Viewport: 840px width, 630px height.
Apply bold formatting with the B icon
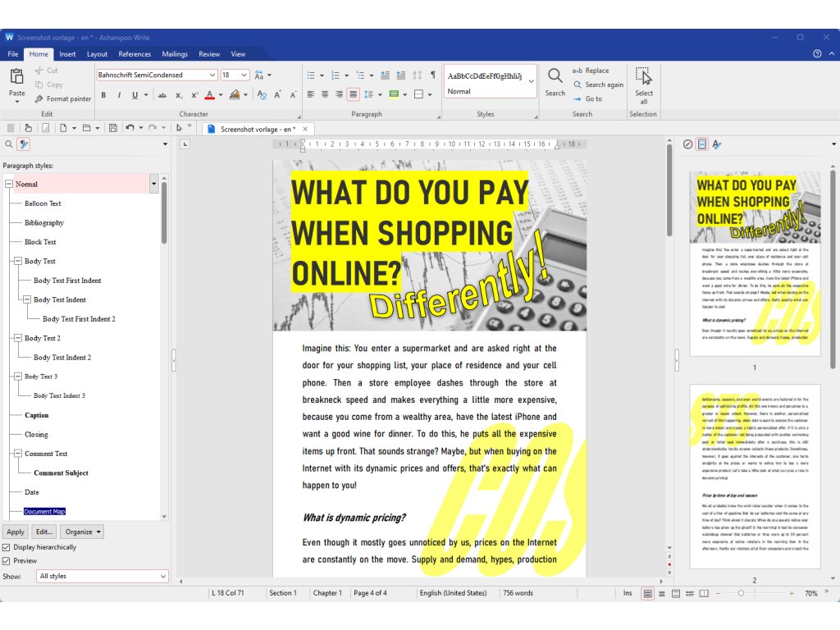[x=104, y=95]
